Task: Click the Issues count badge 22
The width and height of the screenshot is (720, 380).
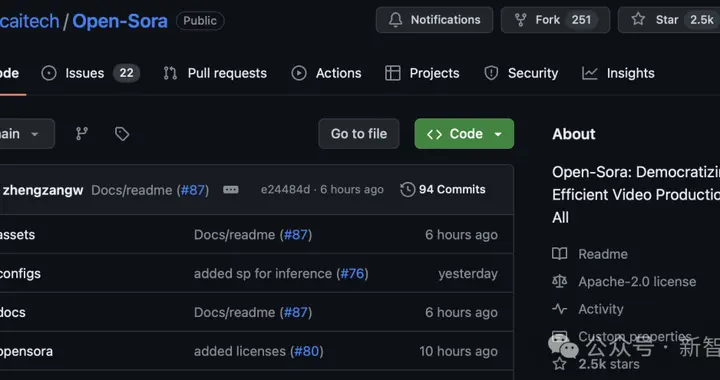Action: 126,73
